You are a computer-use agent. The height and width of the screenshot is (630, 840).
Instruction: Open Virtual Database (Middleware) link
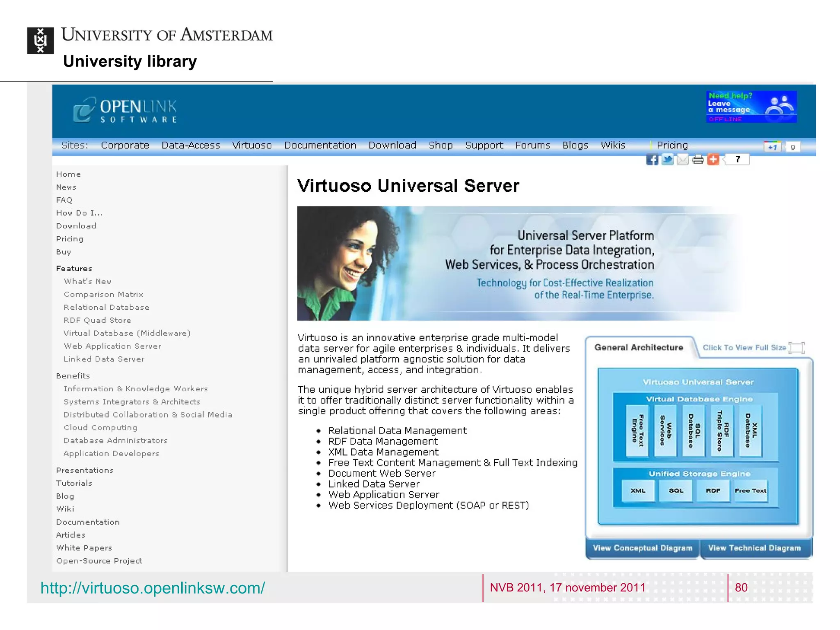coord(127,333)
